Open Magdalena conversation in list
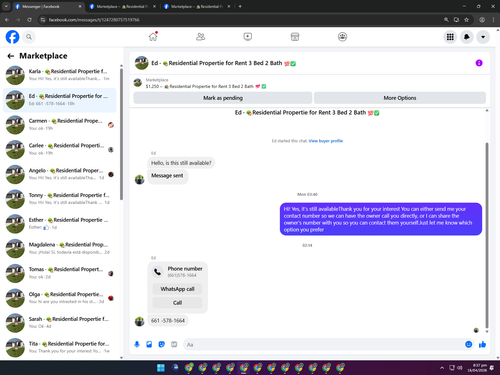Screen dimensions: 500x375 coord(60,248)
